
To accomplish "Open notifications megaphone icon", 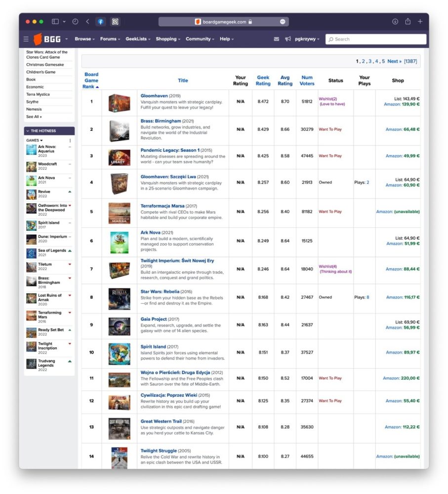I will 287,39.
